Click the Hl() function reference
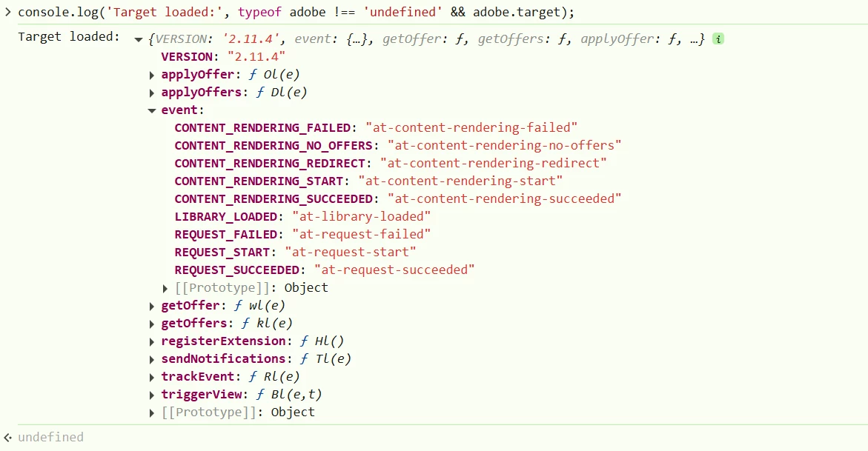868x451 pixels. [x=329, y=341]
